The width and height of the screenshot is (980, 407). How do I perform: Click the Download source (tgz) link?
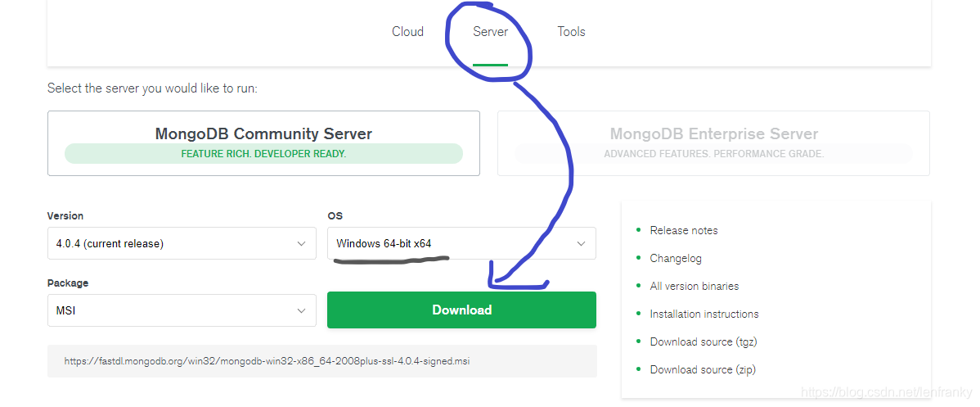(x=704, y=341)
